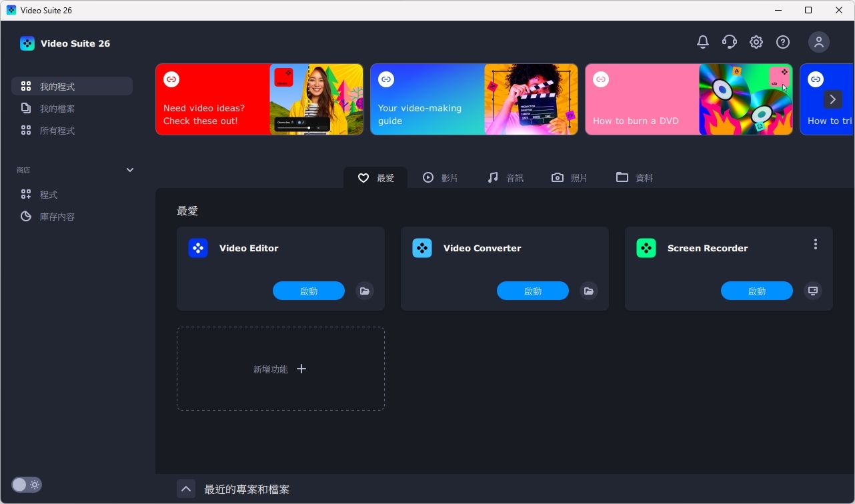Open "Need video ideas?" banner

pos(259,99)
